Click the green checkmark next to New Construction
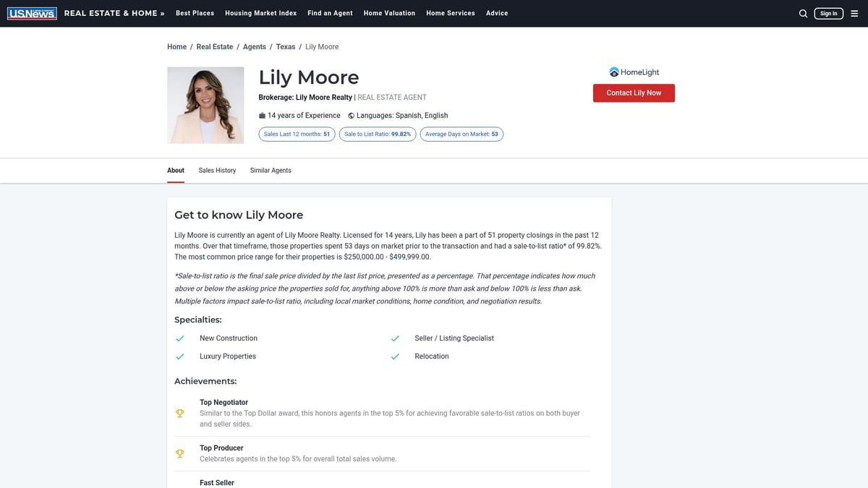 click(x=180, y=338)
